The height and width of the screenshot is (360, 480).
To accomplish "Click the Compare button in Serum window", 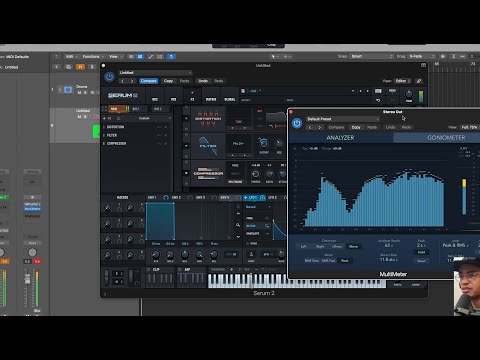I will 149,81.
